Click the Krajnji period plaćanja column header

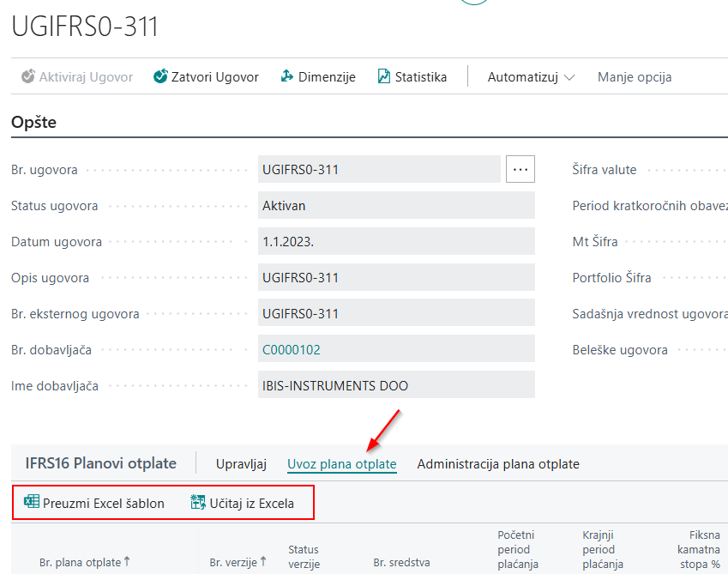coord(603,549)
